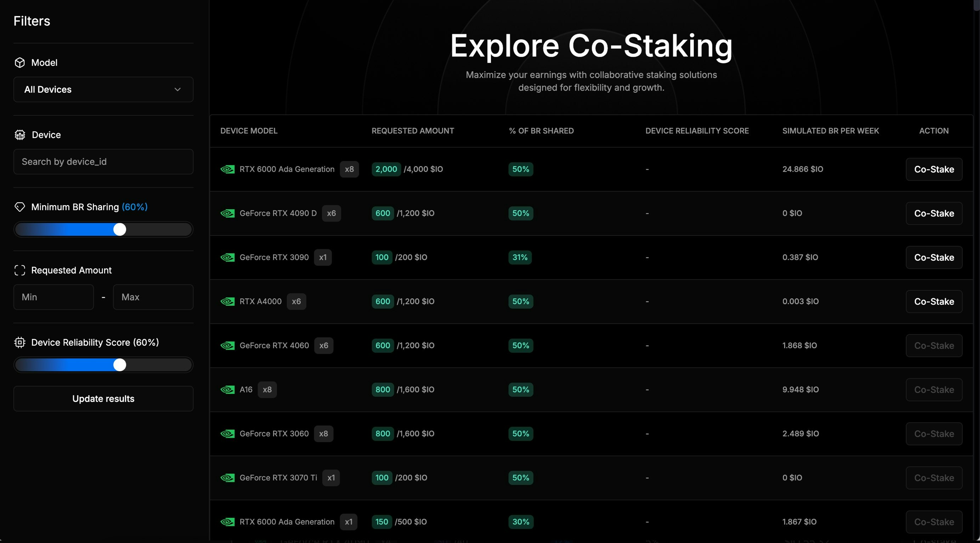Click the NVIDIA logo next to A16
The width and height of the screenshot is (980, 543).
pyautogui.click(x=227, y=390)
